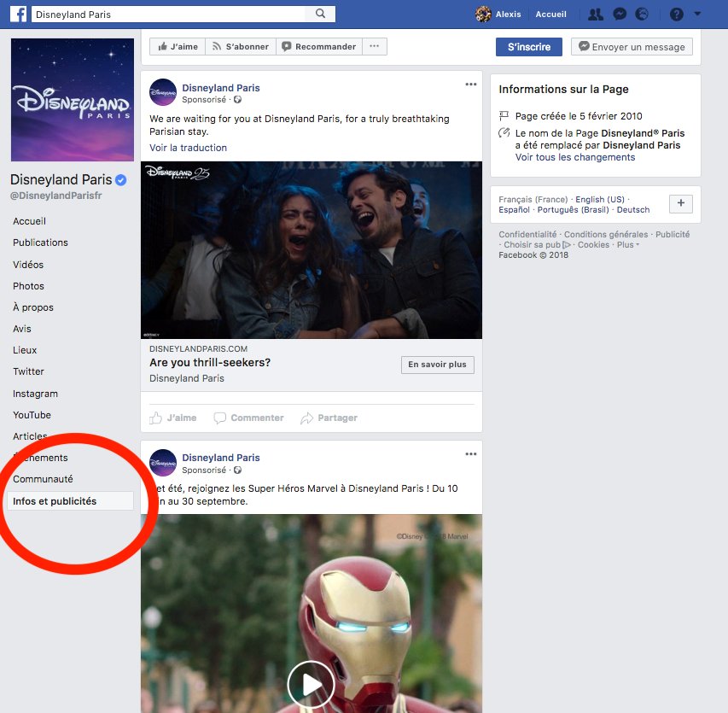Screen dimensions: 728x713
Task: Open friend requests icon
Action: coord(595,15)
